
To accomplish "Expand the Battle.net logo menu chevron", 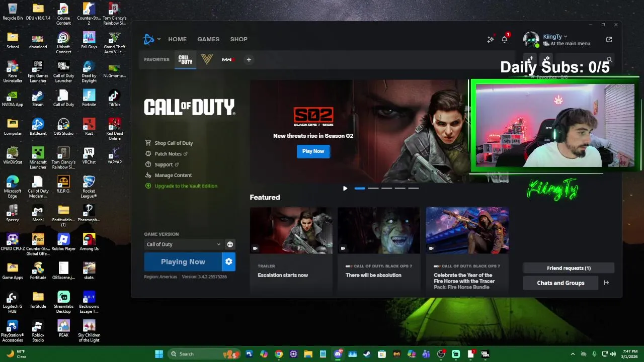I will [159, 39].
